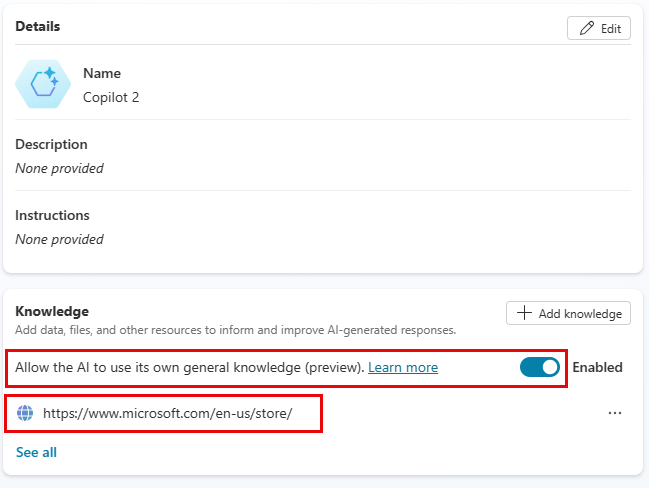Viewport: 649px width, 488px height.
Task: Open the Learn more link
Action: [403, 367]
